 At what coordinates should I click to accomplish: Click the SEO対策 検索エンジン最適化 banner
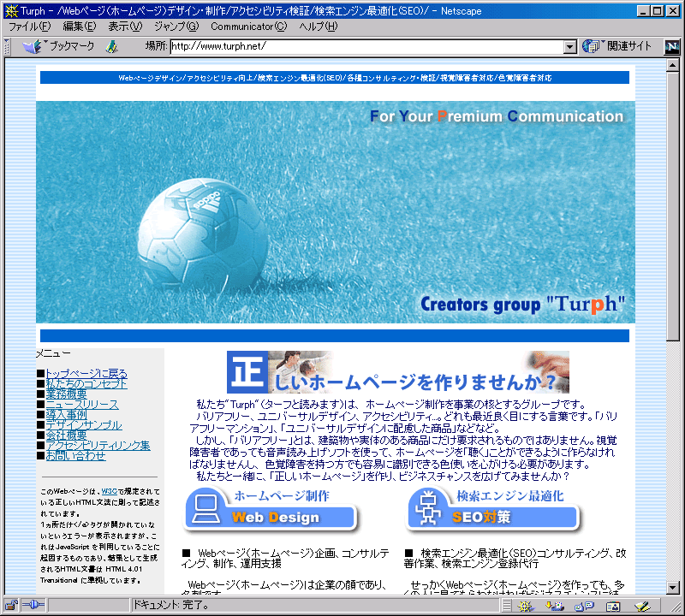[x=494, y=509]
